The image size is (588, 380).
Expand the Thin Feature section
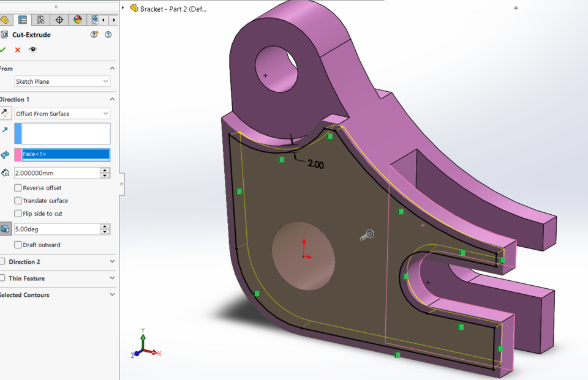click(x=111, y=278)
